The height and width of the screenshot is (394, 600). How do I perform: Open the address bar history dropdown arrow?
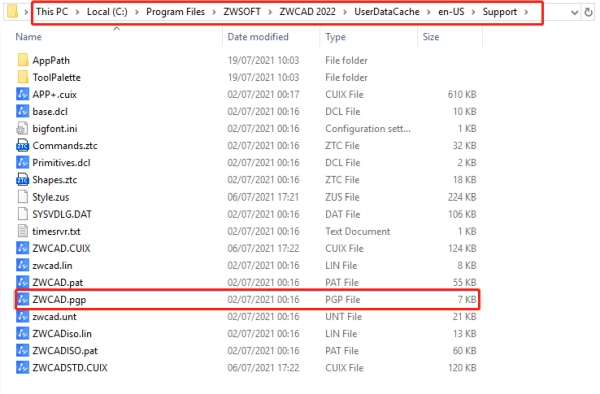click(x=574, y=13)
